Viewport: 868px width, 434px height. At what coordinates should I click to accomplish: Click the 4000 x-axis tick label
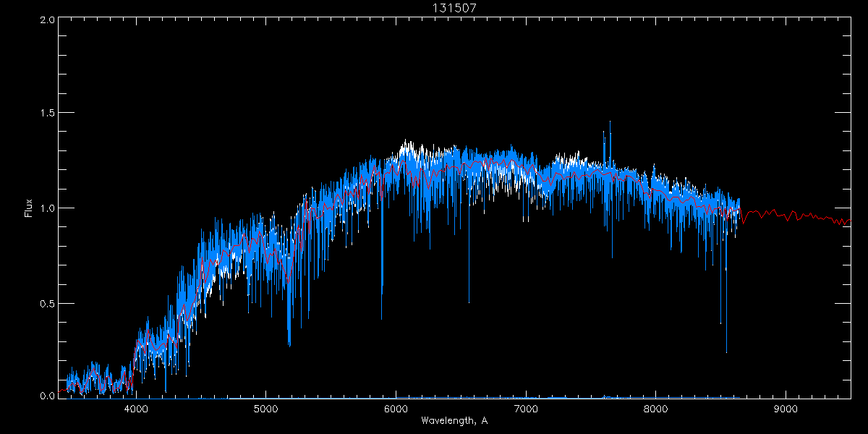[136, 407]
